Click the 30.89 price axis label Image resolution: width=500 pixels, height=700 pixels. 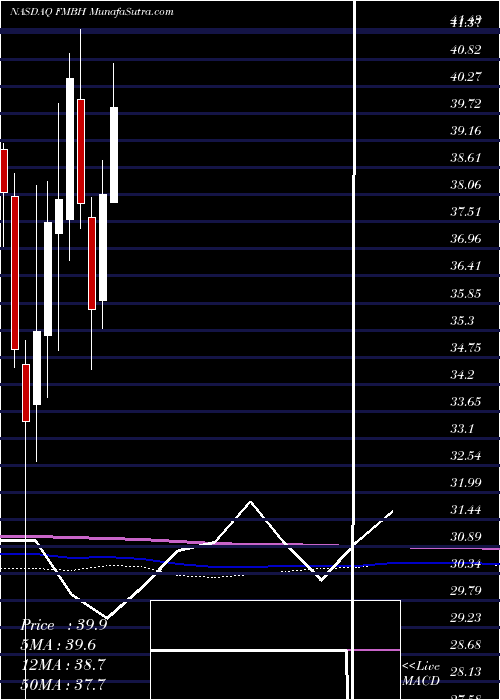[x=465, y=537]
